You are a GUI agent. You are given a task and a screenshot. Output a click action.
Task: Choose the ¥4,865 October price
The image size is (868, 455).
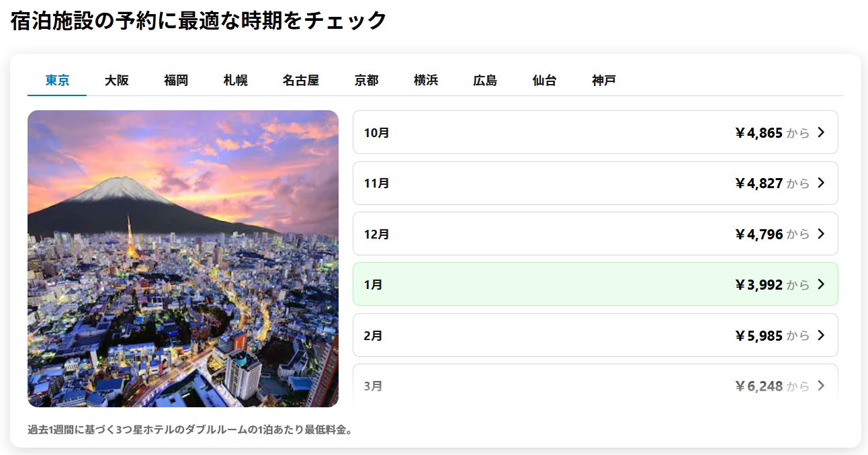tap(758, 133)
